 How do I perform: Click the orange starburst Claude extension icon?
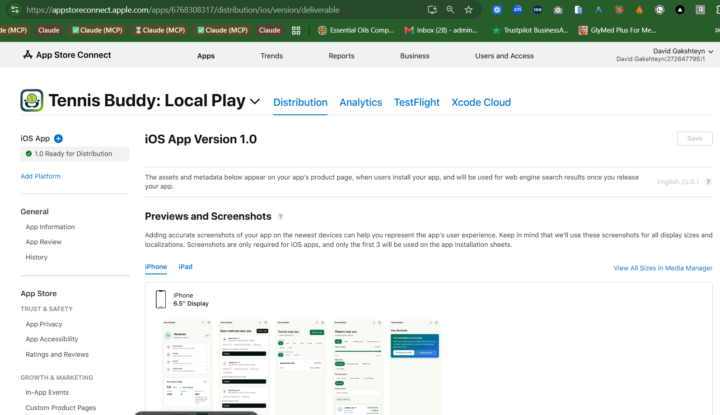(619, 10)
